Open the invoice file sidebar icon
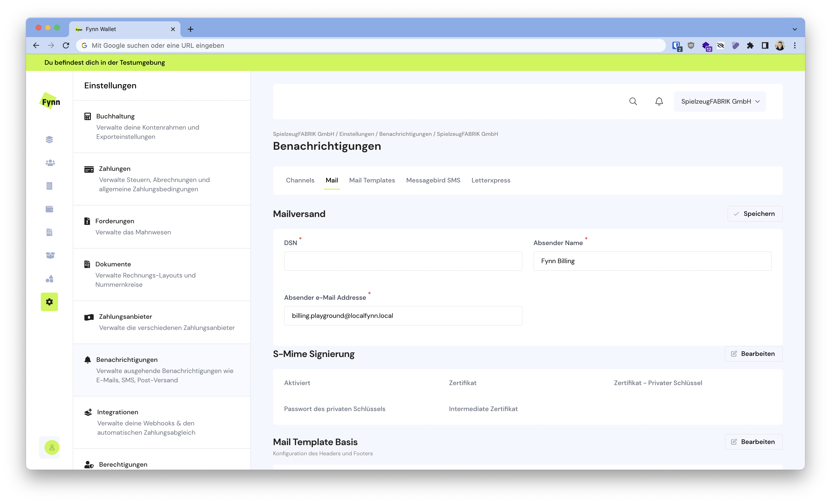831x504 pixels. 50,232
